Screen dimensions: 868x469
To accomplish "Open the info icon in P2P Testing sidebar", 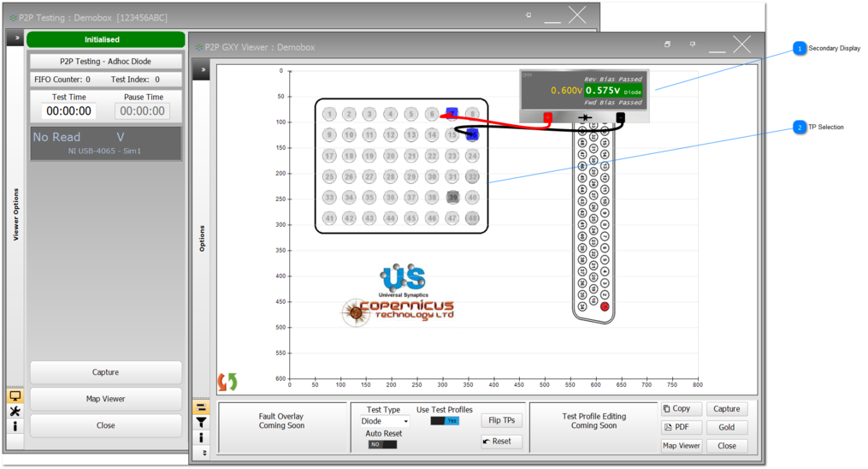I will click(15, 426).
